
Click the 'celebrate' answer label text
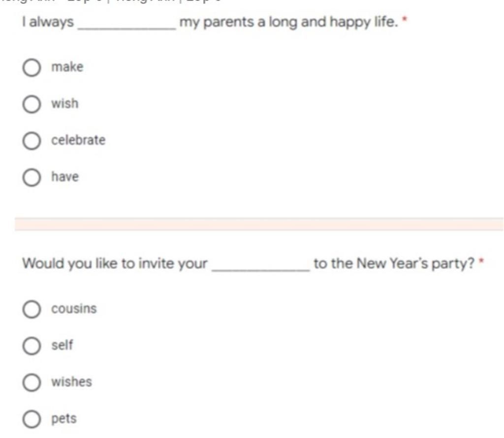tap(78, 140)
